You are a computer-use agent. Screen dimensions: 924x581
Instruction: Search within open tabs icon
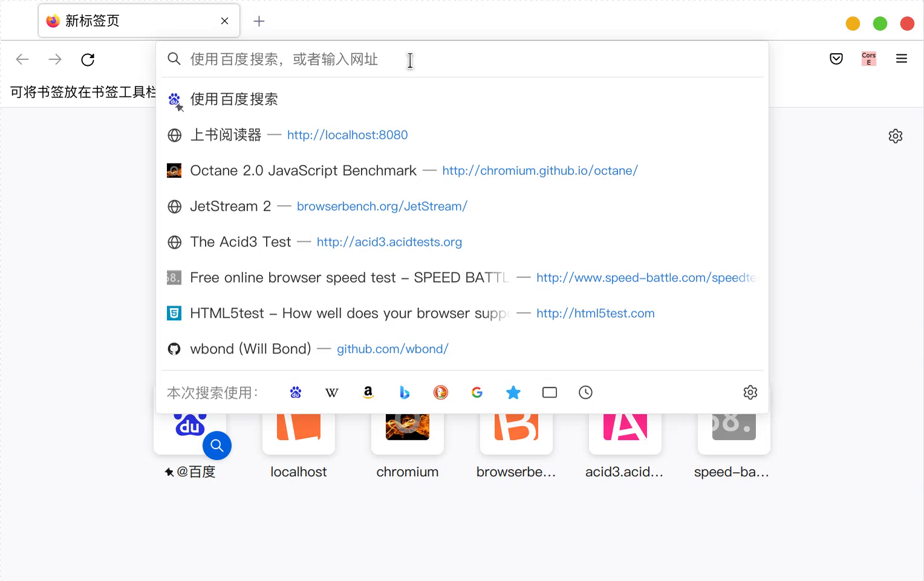click(x=550, y=393)
